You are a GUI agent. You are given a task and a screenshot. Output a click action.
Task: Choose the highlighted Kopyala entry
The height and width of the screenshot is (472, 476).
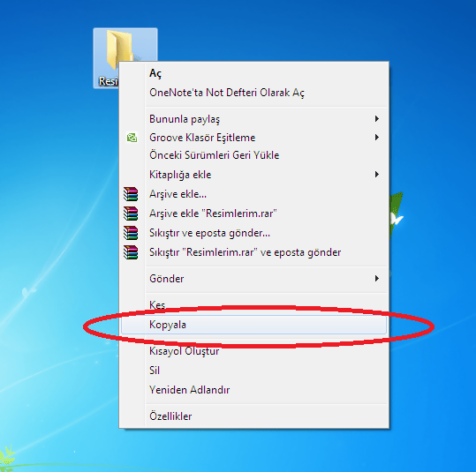(253, 325)
